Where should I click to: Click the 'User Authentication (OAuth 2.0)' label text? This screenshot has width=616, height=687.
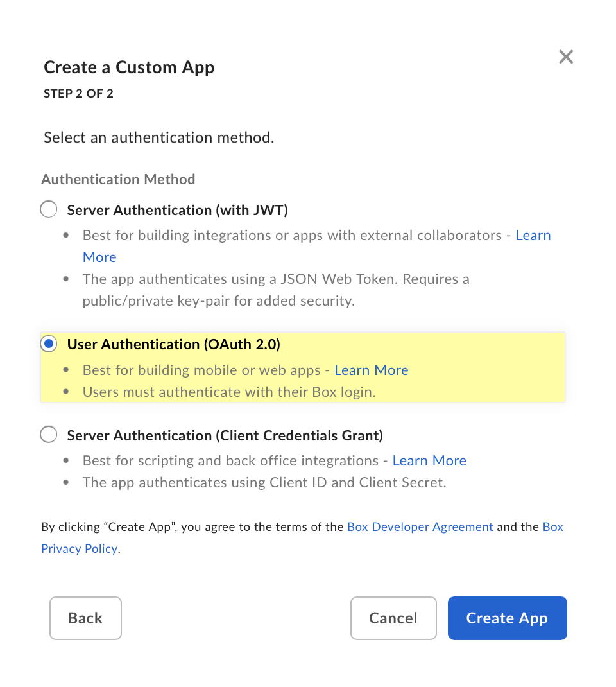[x=173, y=344]
